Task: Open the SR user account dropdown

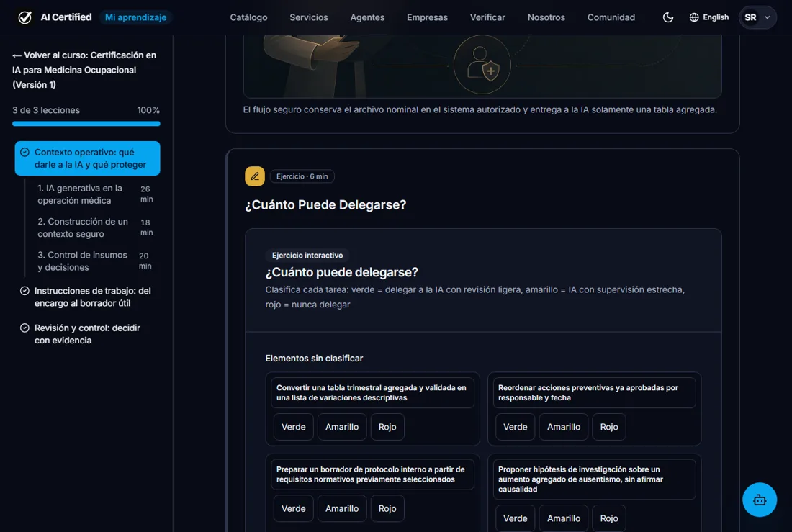Action: coord(757,18)
